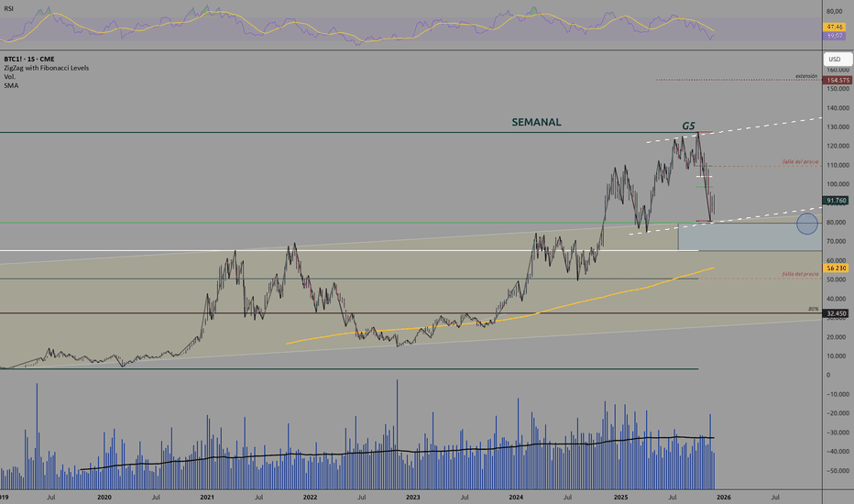
Task: Click 2022 on the time axis
Action: pos(310,497)
